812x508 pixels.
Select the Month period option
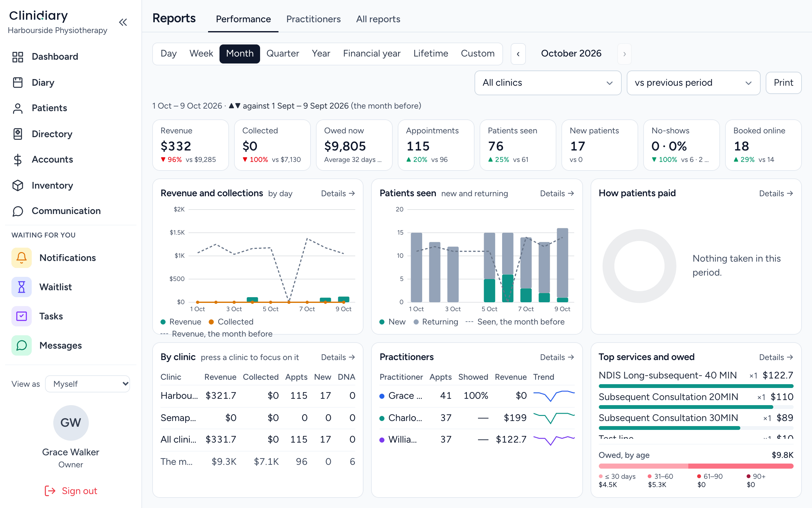coord(239,54)
